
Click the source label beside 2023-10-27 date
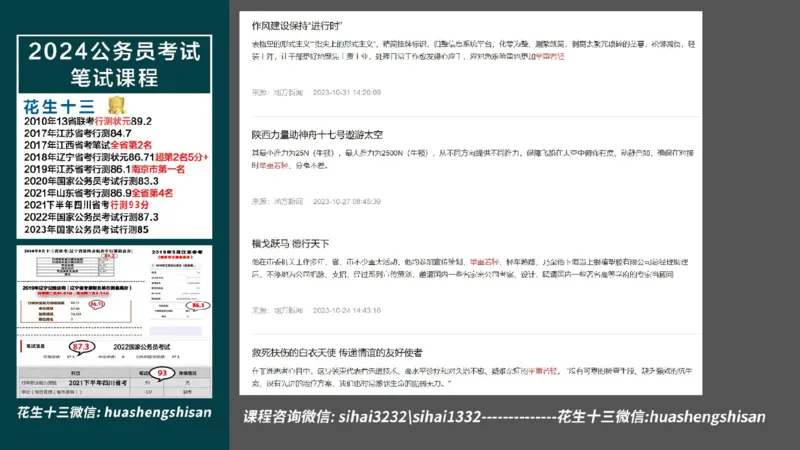click(278, 202)
